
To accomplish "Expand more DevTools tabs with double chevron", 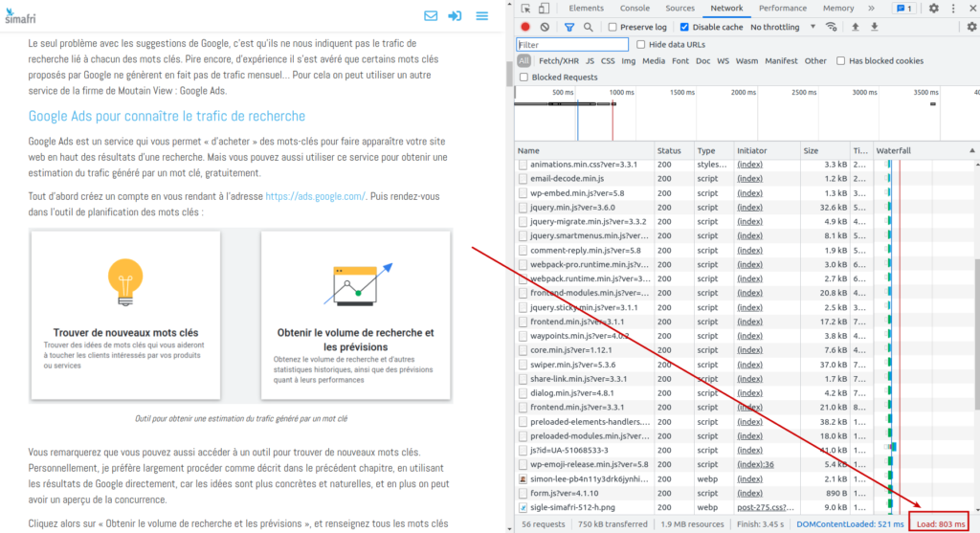I will point(870,9).
